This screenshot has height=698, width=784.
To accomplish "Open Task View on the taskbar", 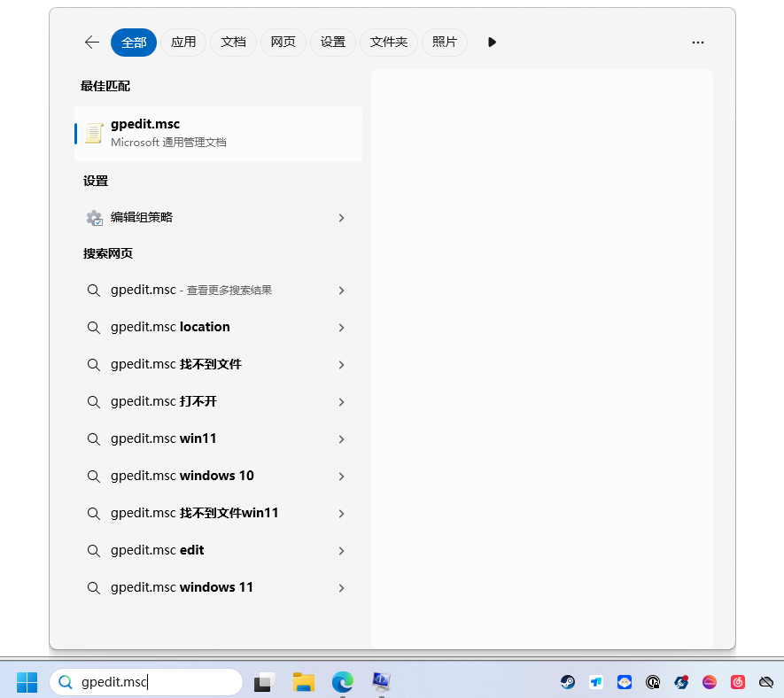I will tap(264, 682).
